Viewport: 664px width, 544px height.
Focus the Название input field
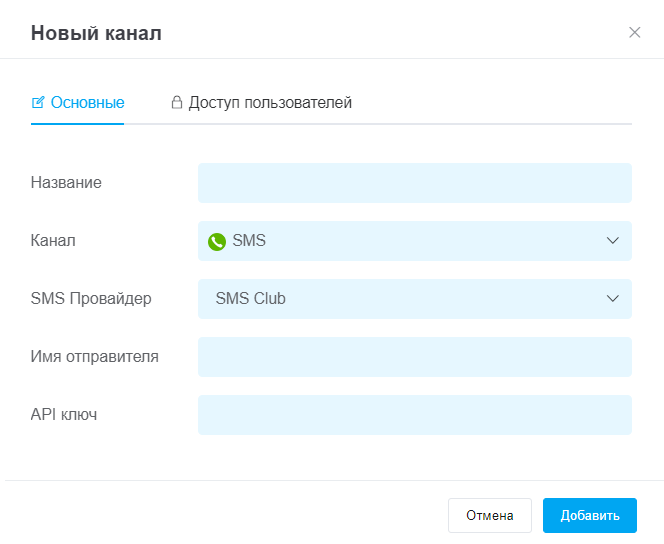[x=415, y=183]
